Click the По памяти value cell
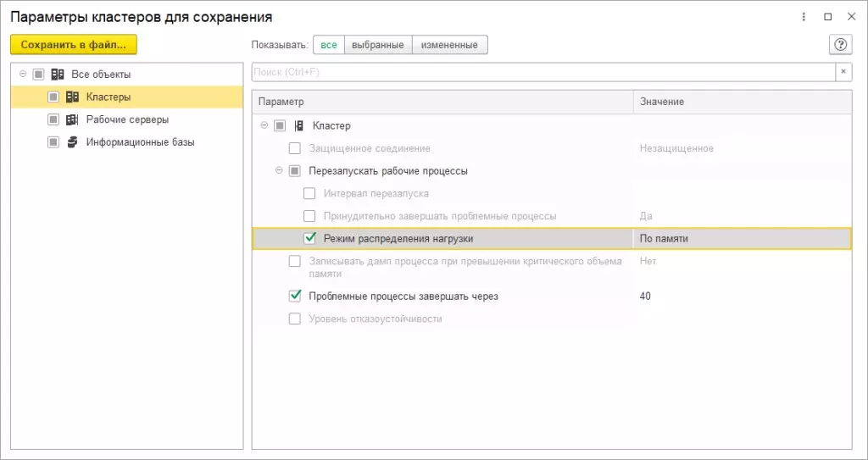 click(x=741, y=239)
